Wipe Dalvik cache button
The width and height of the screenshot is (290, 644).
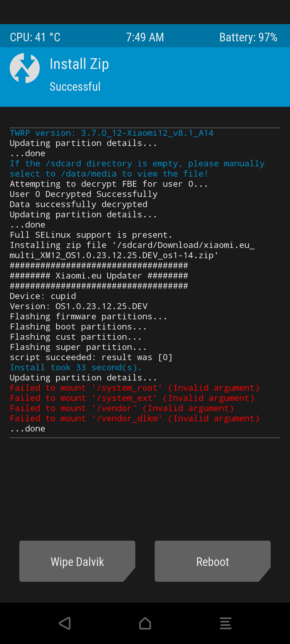pyautogui.click(x=77, y=561)
